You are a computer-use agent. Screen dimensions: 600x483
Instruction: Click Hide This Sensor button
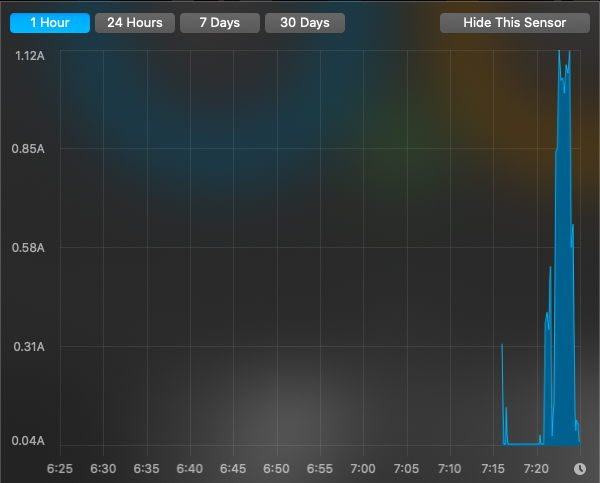click(515, 23)
